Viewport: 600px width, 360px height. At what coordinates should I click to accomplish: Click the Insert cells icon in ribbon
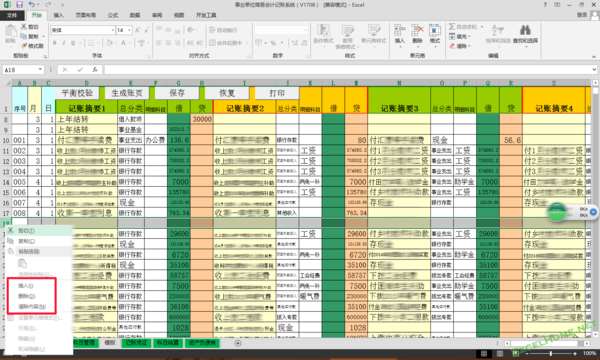coord(399,31)
